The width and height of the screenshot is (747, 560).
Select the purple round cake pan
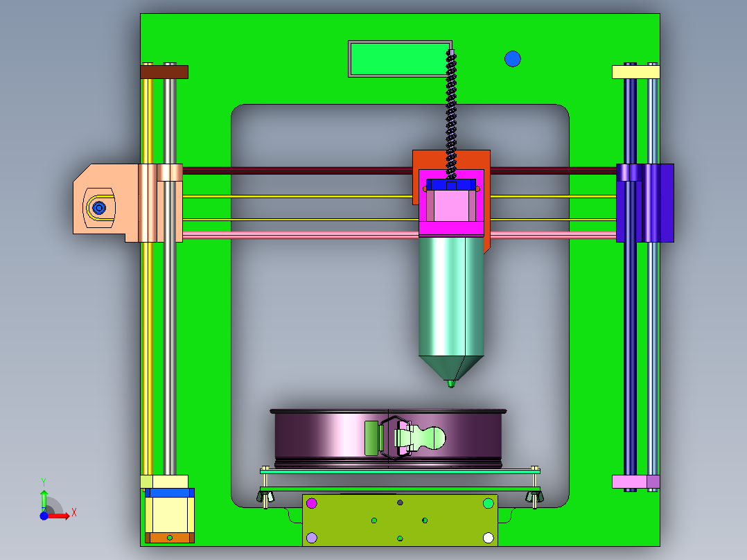tap(324, 439)
